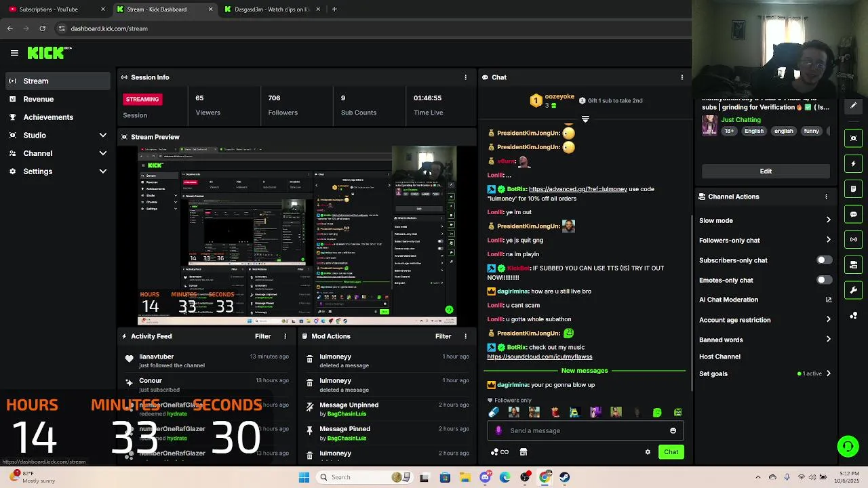Click the points infinity icon below chat

[500, 452]
